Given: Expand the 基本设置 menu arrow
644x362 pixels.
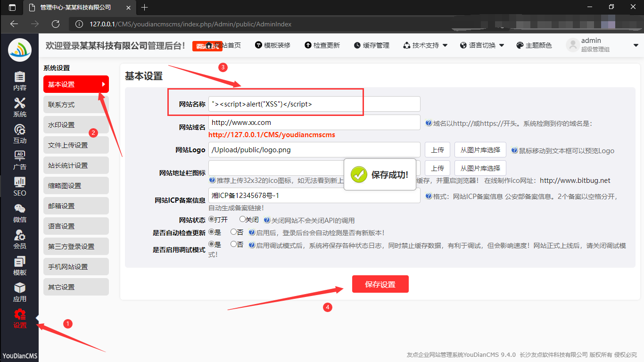Looking at the screenshot, I should tap(103, 84).
